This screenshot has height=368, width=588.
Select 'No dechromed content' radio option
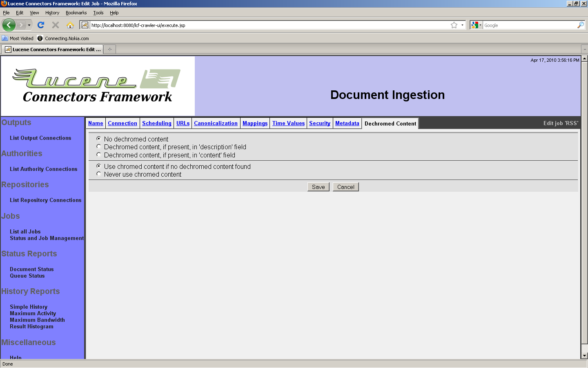(99, 139)
